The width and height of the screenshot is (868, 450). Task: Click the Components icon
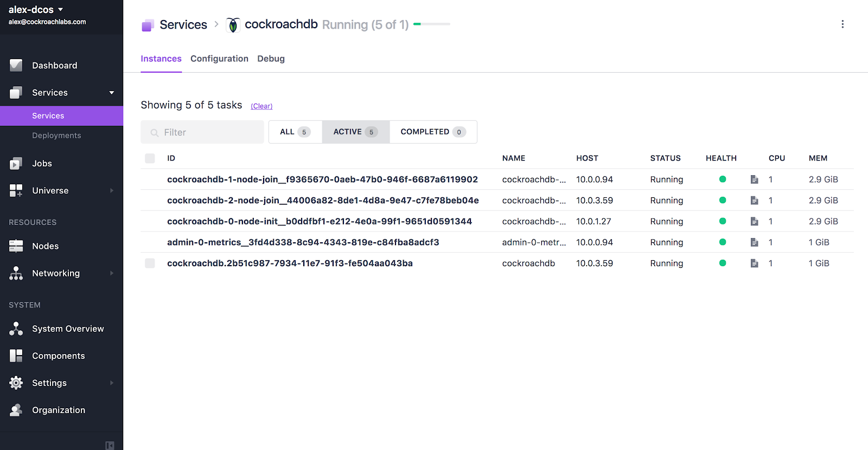click(16, 356)
